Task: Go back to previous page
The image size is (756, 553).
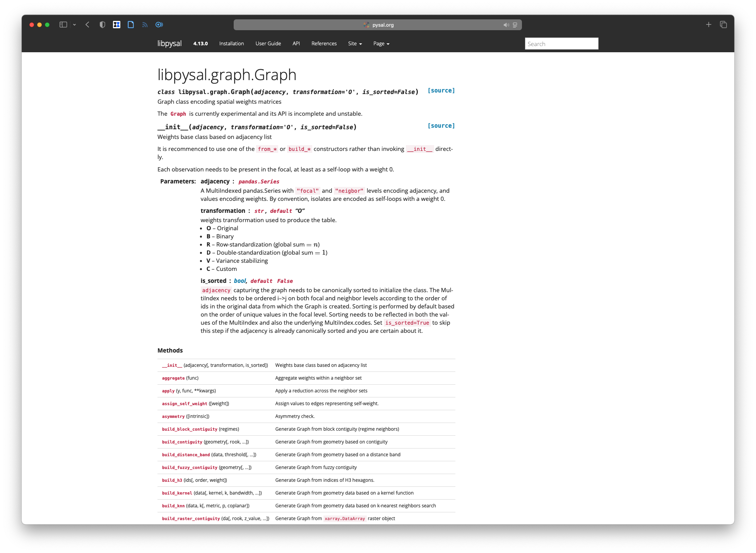Action: click(x=87, y=25)
